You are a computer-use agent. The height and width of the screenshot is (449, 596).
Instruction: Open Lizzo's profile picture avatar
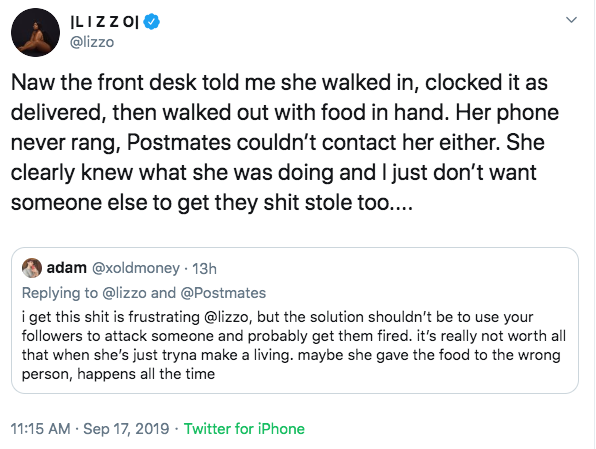35,32
